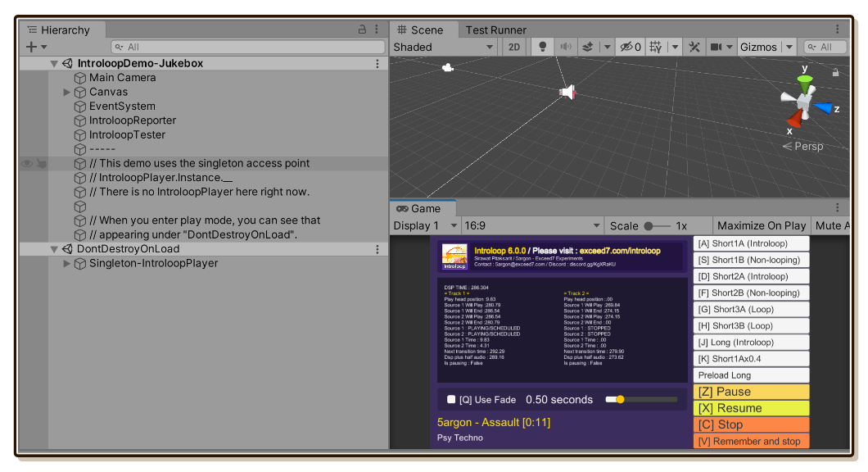Open the Hierarchy create plus dropdown
This screenshot has width=868, height=472.
(36, 47)
